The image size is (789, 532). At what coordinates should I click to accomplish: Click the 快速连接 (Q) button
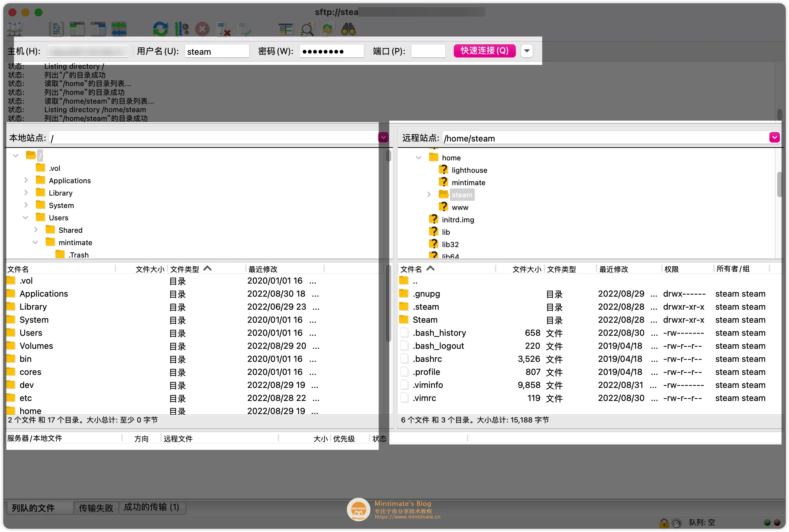[484, 51]
